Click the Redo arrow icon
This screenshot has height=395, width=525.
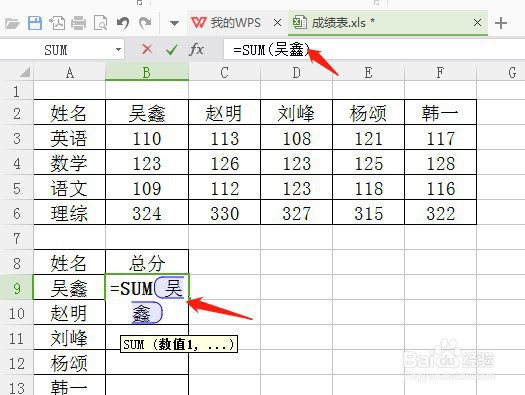tap(145, 23)
